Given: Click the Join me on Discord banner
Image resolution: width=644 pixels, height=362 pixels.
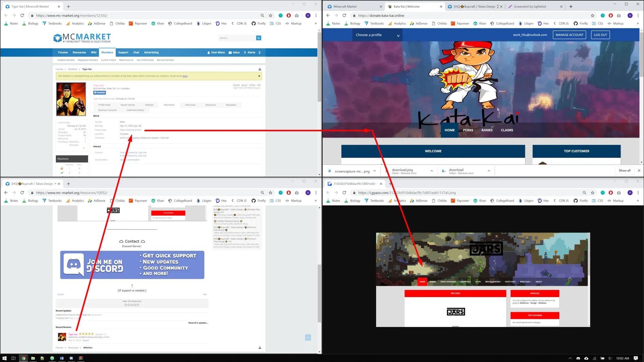Looking at the screenshot, I should [x=132, y=265].
